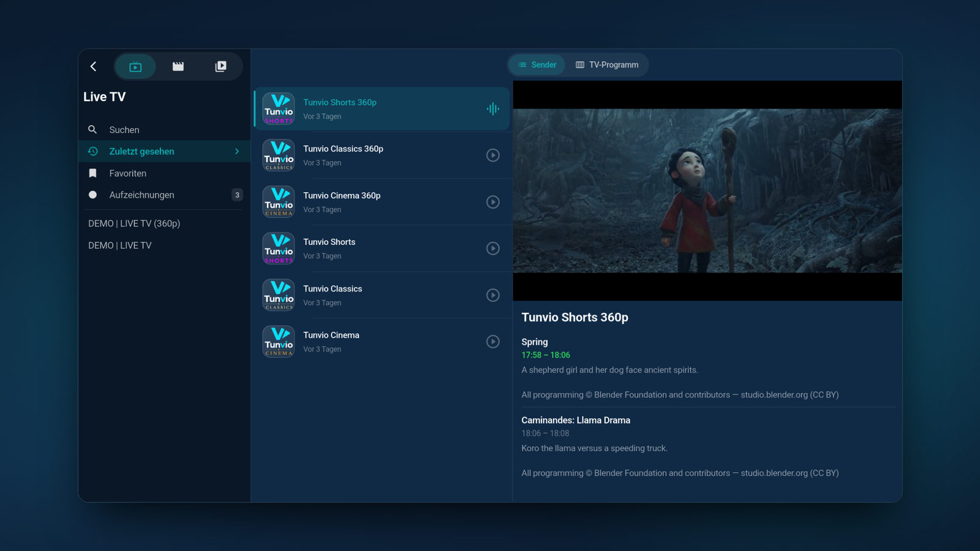The width and height of the screenshot is (980, 551).
Task: Click the Favoriten bookmark icon
Action: click(x=92, y=173)
